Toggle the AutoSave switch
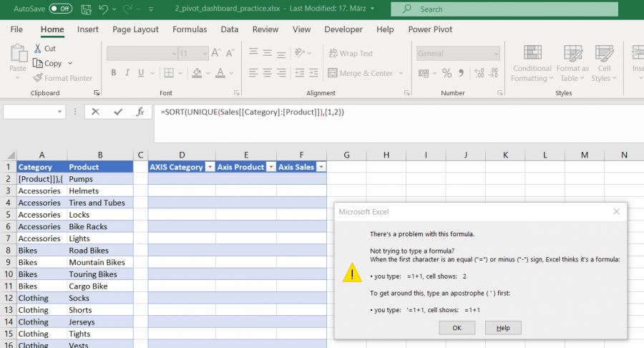 click(61, 9)
